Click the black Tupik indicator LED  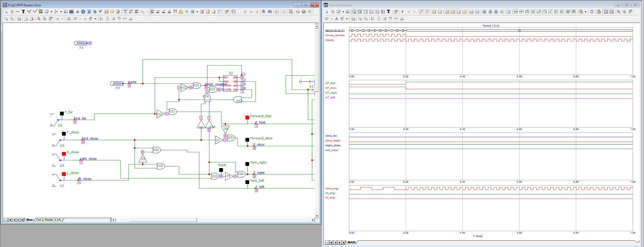click(221, 170)
